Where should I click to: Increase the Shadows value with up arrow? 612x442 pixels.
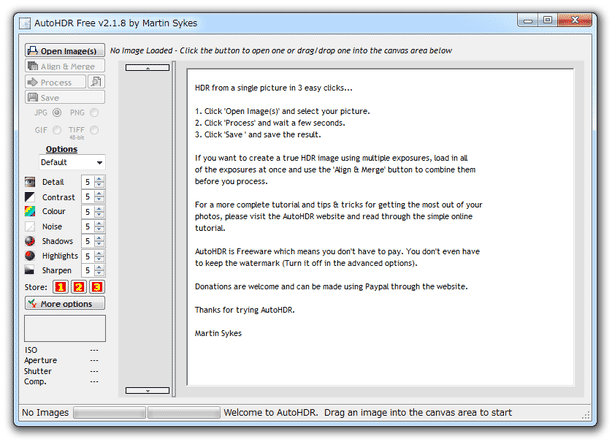pos(100,238)
